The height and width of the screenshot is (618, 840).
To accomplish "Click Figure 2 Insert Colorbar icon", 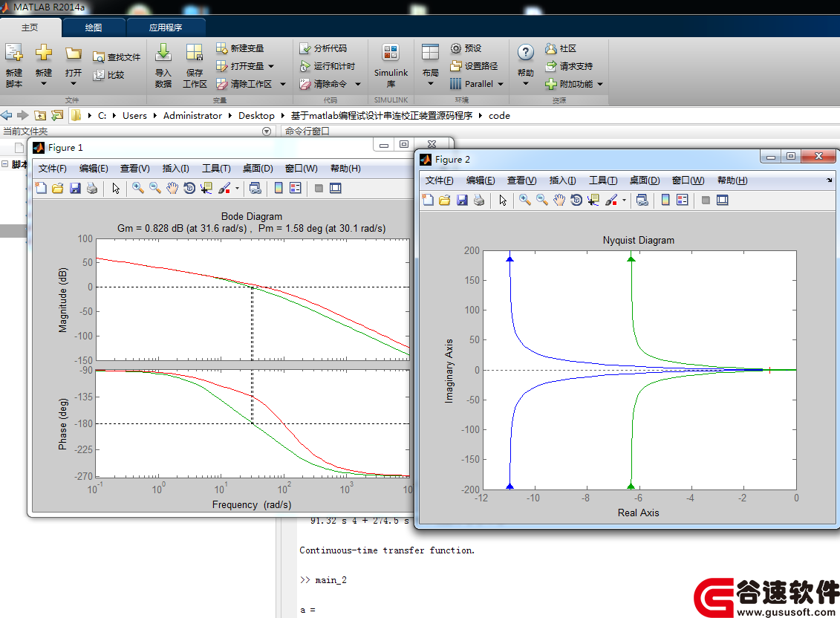I will point(665,200).
